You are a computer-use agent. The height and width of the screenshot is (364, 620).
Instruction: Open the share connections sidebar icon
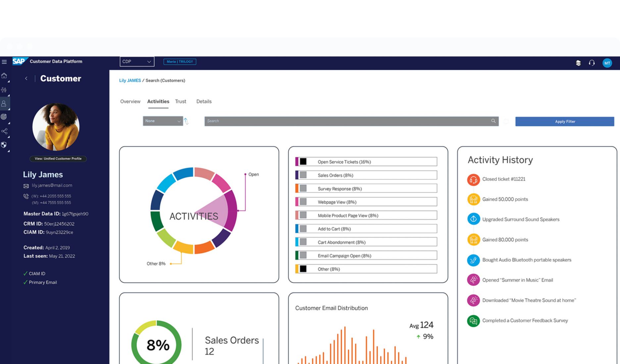click(x=4, y=131)
